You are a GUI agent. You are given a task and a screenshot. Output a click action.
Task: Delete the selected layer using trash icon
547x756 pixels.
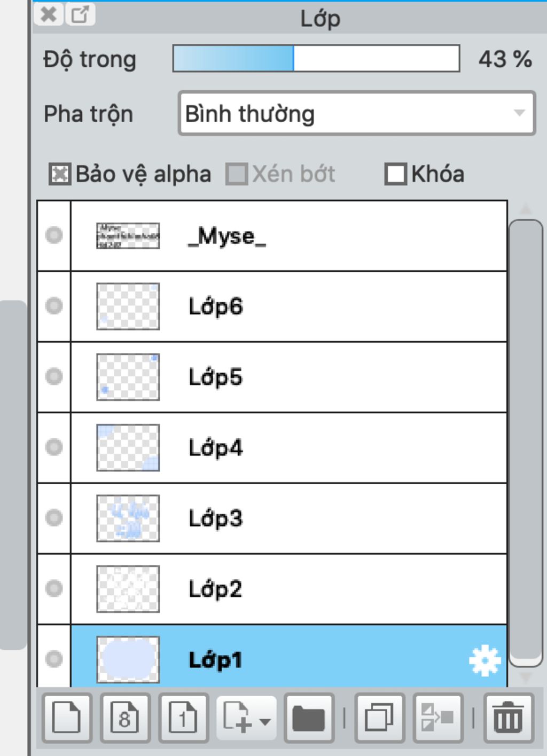pos(508,718)
